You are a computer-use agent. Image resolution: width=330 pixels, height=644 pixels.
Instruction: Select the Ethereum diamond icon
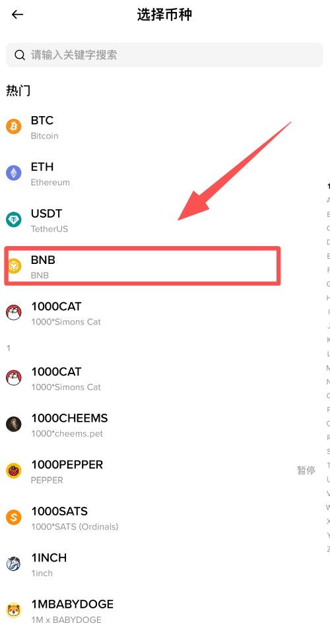click(x=14, y=173)
